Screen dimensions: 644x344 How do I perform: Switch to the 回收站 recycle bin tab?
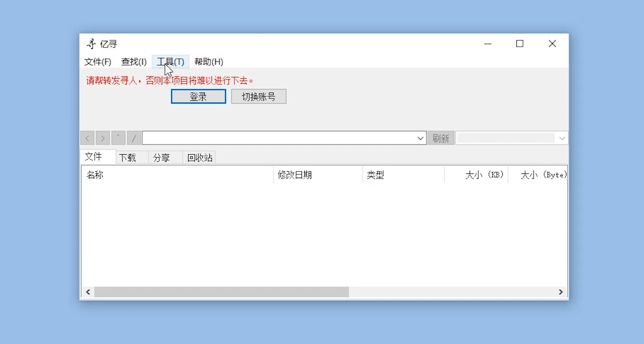coord(199,157)
